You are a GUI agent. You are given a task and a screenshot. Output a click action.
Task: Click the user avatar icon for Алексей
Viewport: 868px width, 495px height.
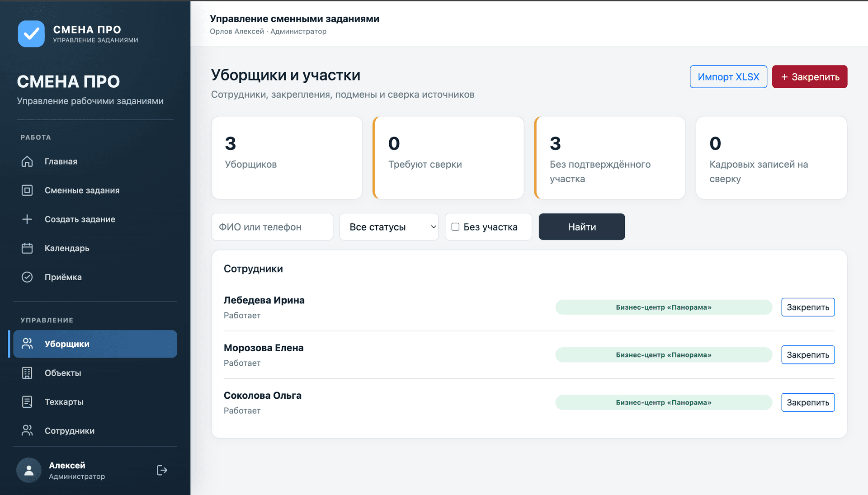29,470
